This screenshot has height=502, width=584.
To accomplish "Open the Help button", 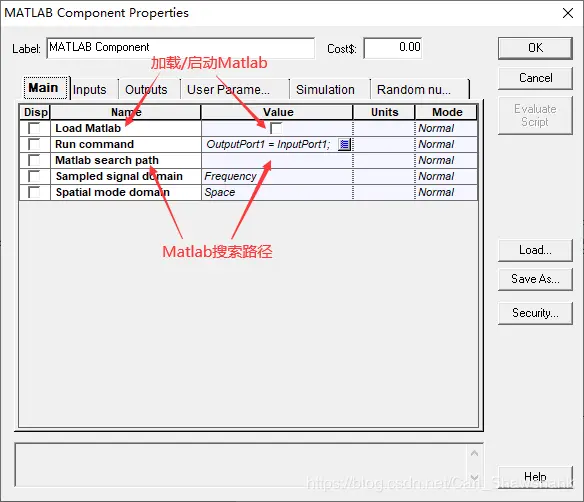I will click(x=535, y=476).
